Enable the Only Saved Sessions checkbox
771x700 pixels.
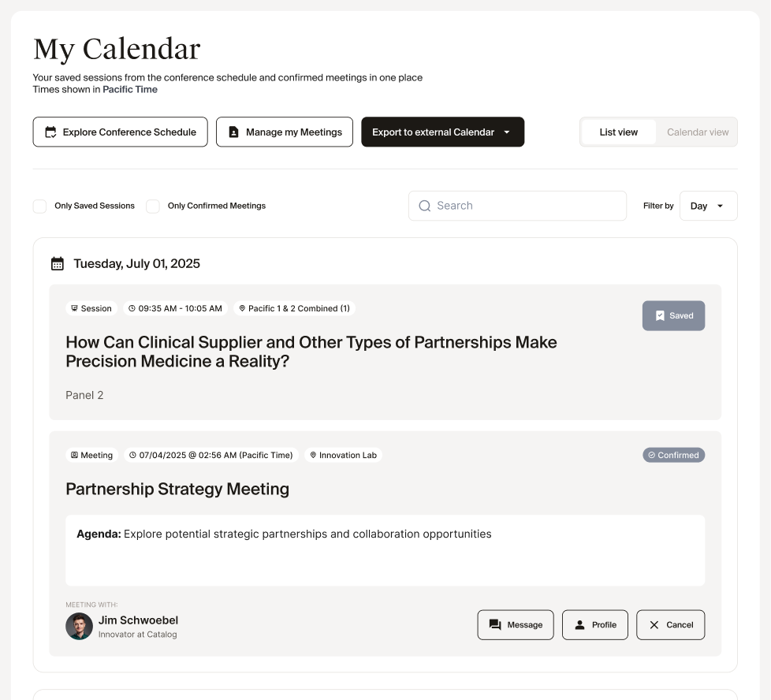coord(39,206)
